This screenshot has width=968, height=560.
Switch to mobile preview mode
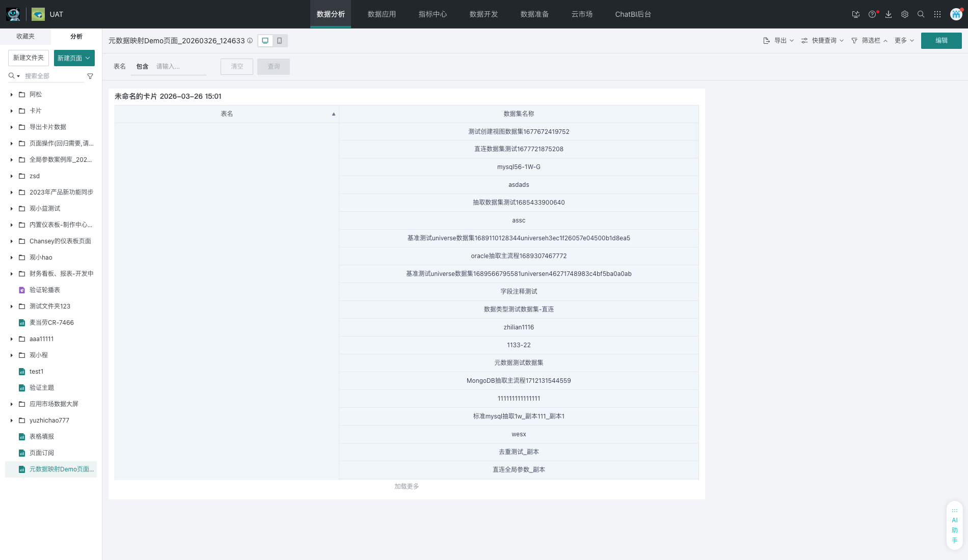click(280, 41)
